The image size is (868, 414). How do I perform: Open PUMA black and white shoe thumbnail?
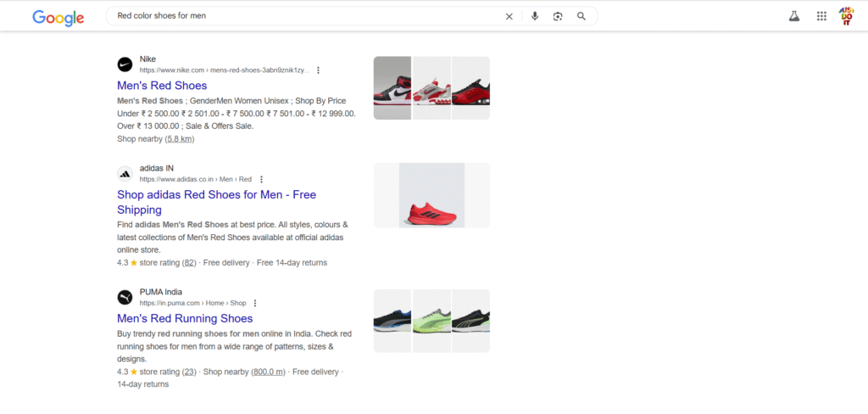pyautogui.click(x=471, y=321)
